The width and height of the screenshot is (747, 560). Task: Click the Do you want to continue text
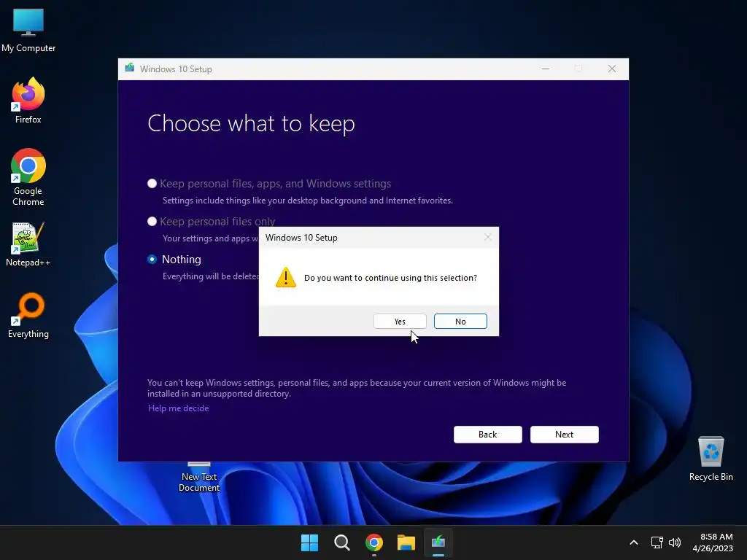click(x=390, y=278)
